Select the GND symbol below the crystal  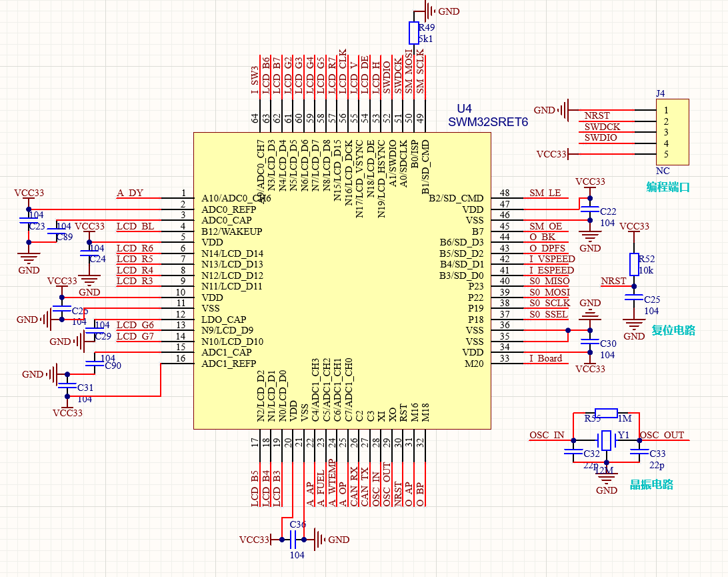click(x=607, y=483)
